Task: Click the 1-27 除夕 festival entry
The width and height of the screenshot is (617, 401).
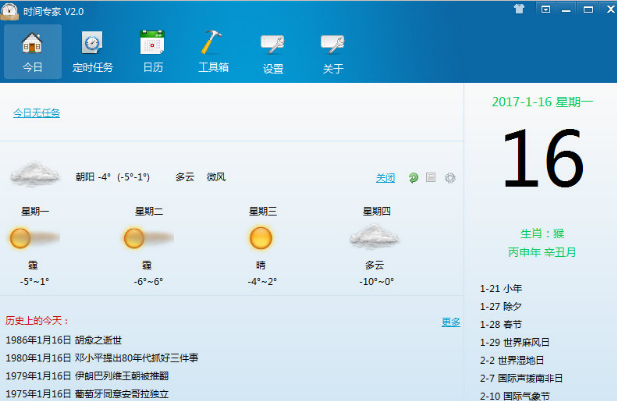Action: pos(501,307)
